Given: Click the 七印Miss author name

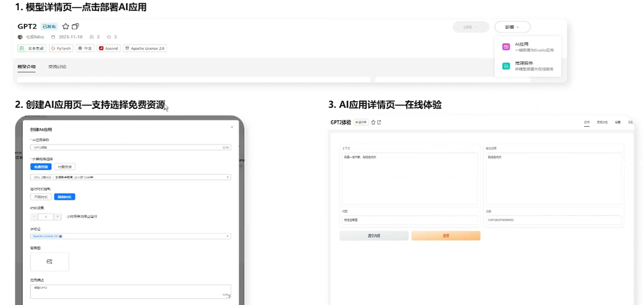Looking at the screenshot, I should point(35,37).
